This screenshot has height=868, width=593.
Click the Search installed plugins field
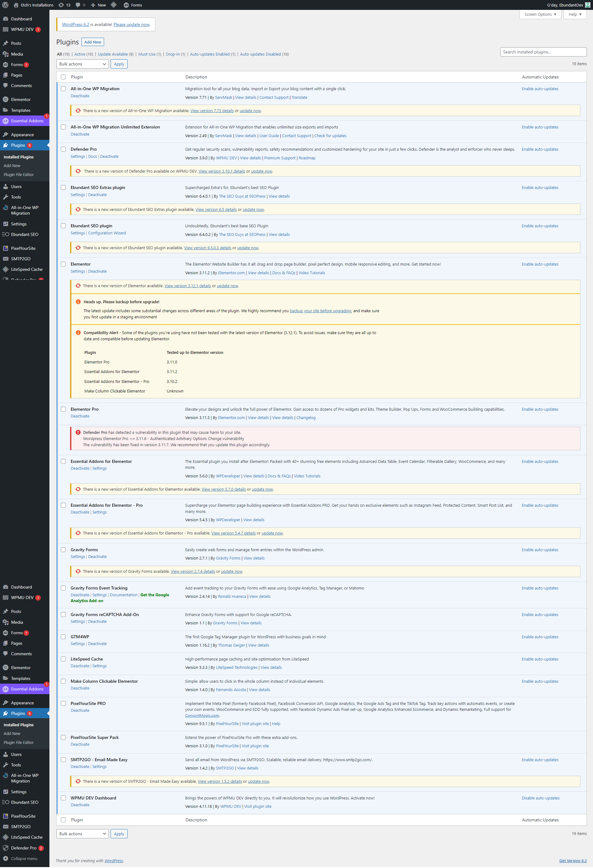[543, 52]
